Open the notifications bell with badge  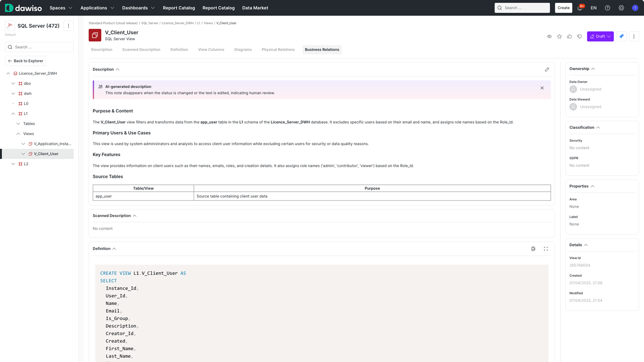pos(580,8)
